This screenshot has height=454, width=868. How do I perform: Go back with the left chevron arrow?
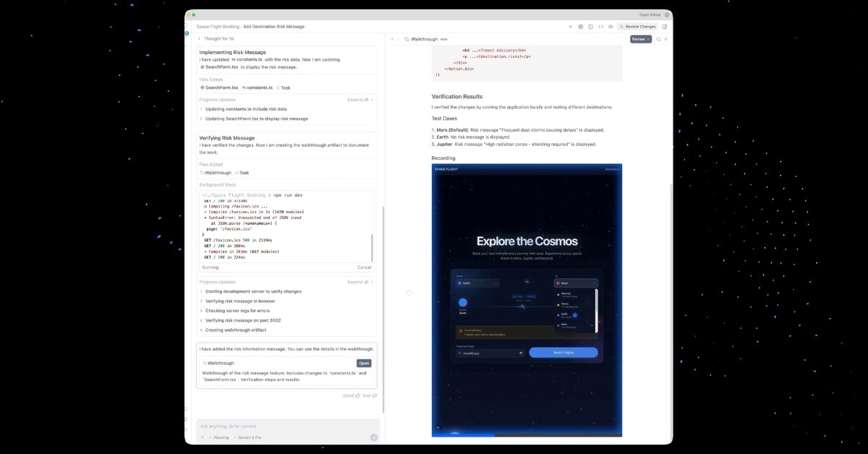392,39
